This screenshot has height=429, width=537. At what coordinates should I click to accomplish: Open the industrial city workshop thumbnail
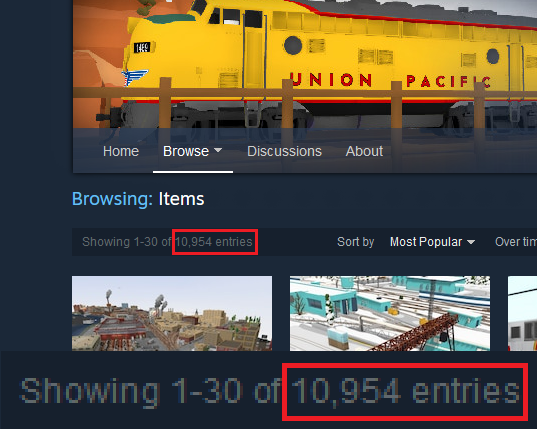pos(172,313)
